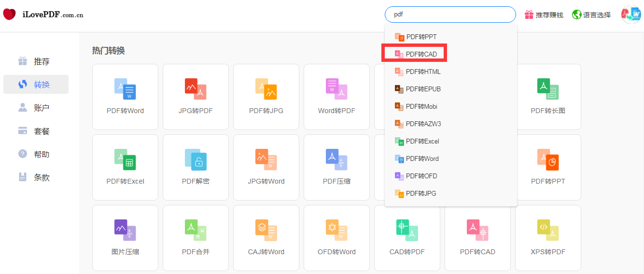644x274 pixels.
Task: Open the PDF合并 merge tool
Action: point(196,231)
